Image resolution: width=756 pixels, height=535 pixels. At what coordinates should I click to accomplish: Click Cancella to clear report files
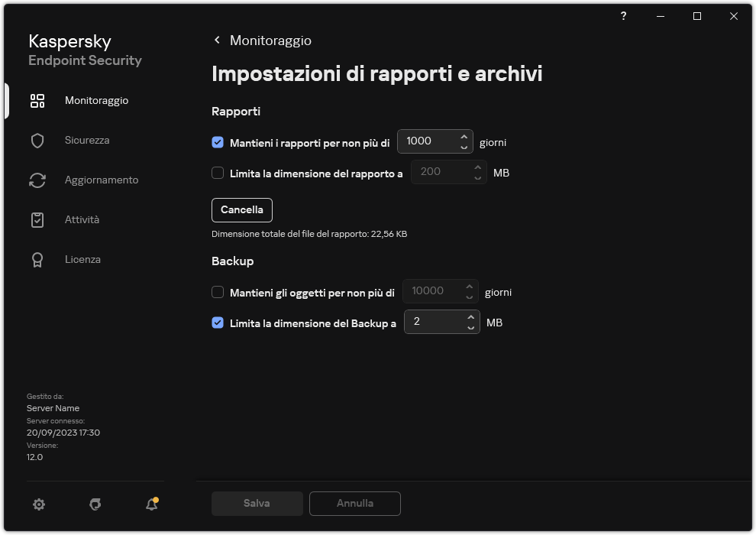pos(241,209)
